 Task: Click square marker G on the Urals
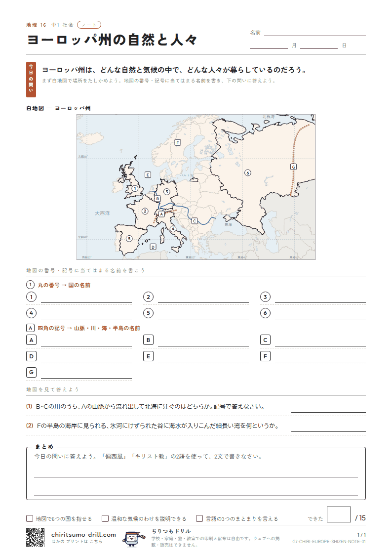click(293, 167)
